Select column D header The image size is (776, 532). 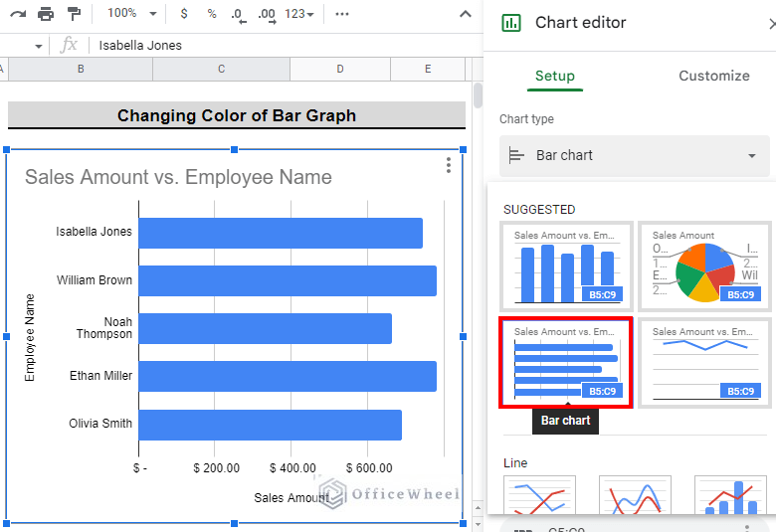pos(340,69)
